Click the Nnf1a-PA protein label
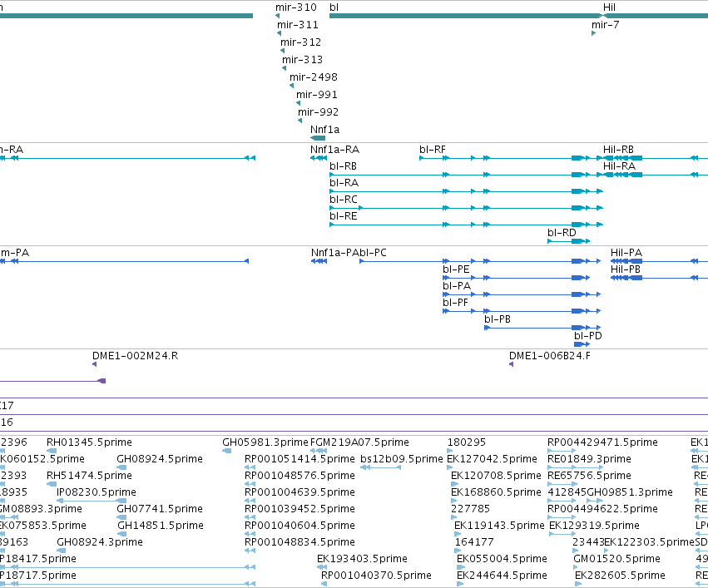The height and width of the screenshot is (588, 708). [335, 253]
